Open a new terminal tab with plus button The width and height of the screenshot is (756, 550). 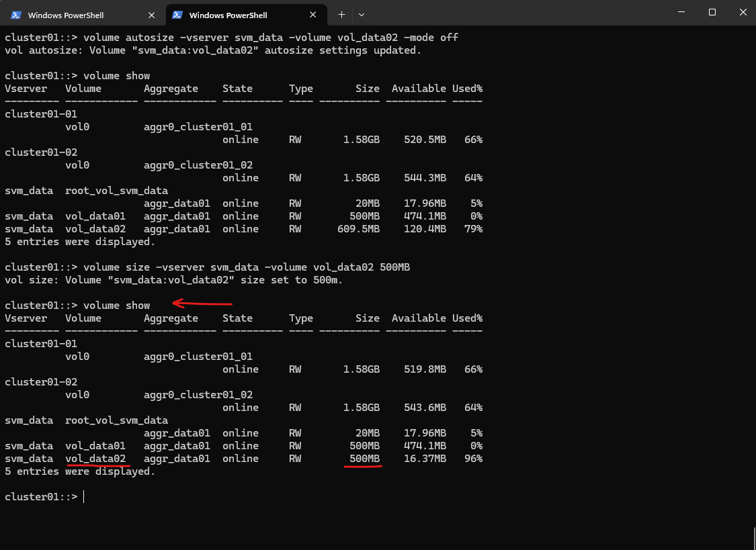tap(341, 14)
